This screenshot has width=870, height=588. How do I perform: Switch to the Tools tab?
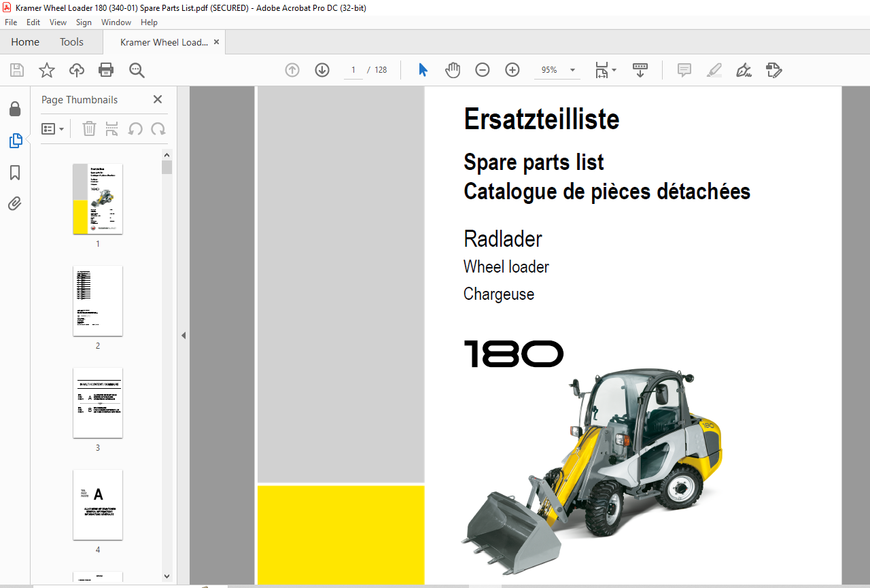pos(71,42)
